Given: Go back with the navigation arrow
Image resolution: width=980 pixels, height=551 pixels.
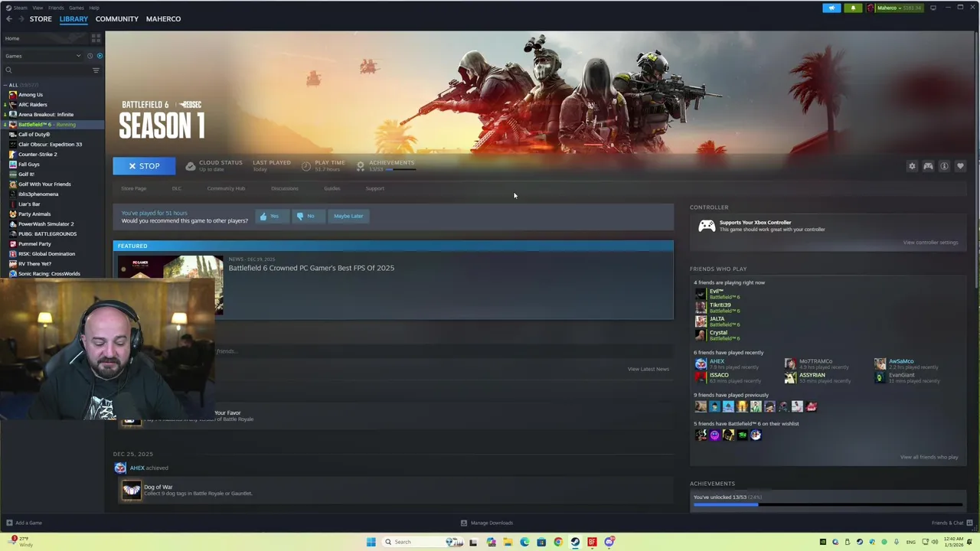Looking at the screenshot, I should pos(9,19).
